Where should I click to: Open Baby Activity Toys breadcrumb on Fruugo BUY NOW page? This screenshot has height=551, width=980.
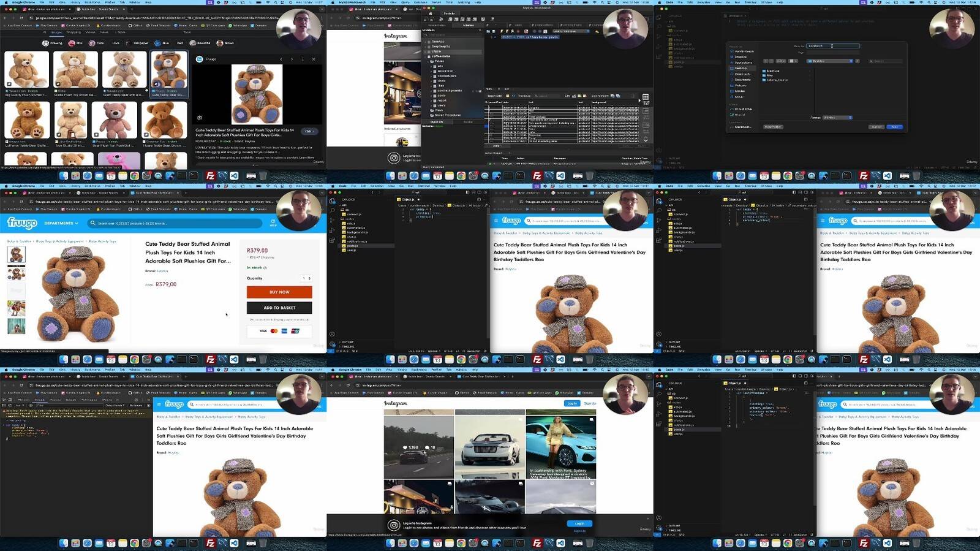[x=102, y=241]
